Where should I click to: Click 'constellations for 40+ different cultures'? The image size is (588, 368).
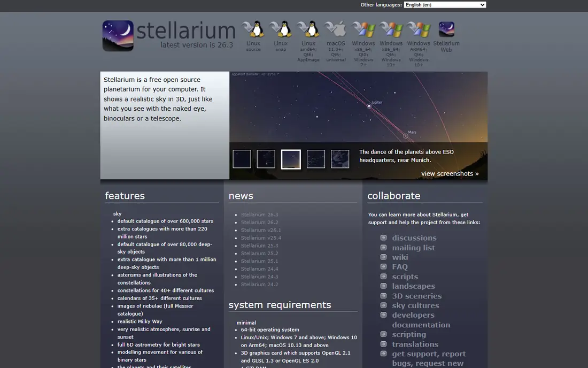(166, 291)
